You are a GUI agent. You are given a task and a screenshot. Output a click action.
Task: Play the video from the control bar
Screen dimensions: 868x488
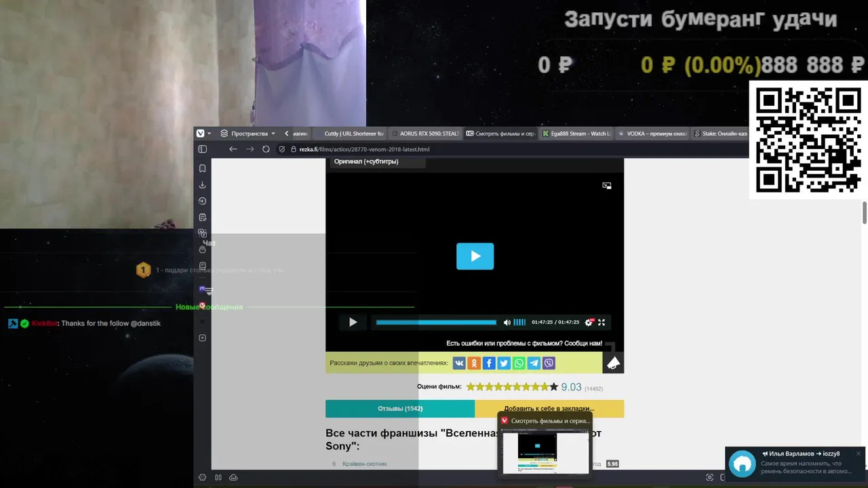(x=353, y=323)
